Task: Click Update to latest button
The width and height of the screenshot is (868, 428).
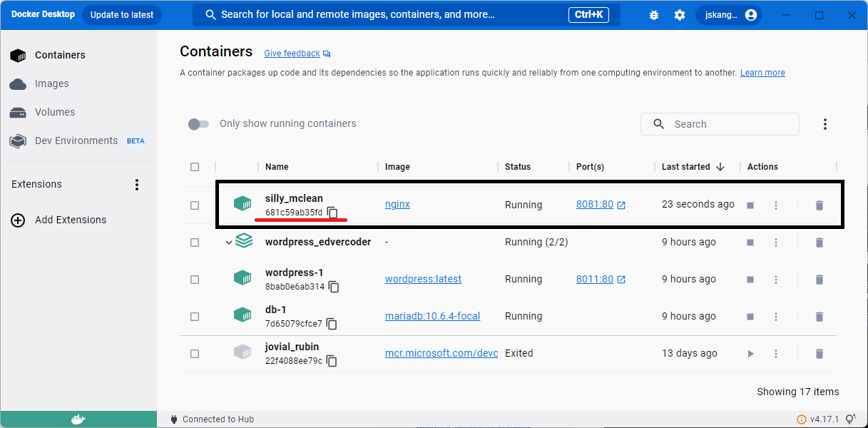Action: (122, 15)
